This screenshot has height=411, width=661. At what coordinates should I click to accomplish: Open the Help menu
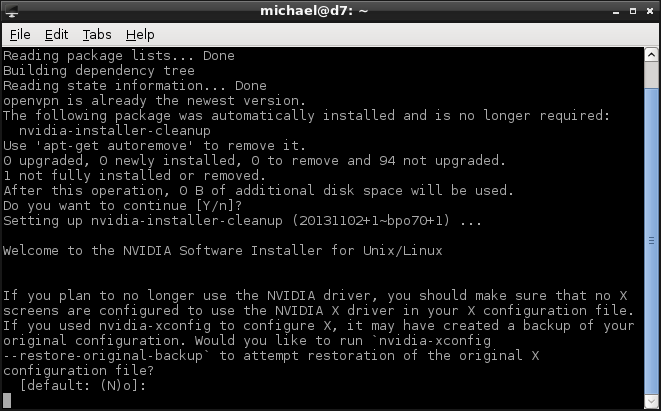[x=140, y=35]
